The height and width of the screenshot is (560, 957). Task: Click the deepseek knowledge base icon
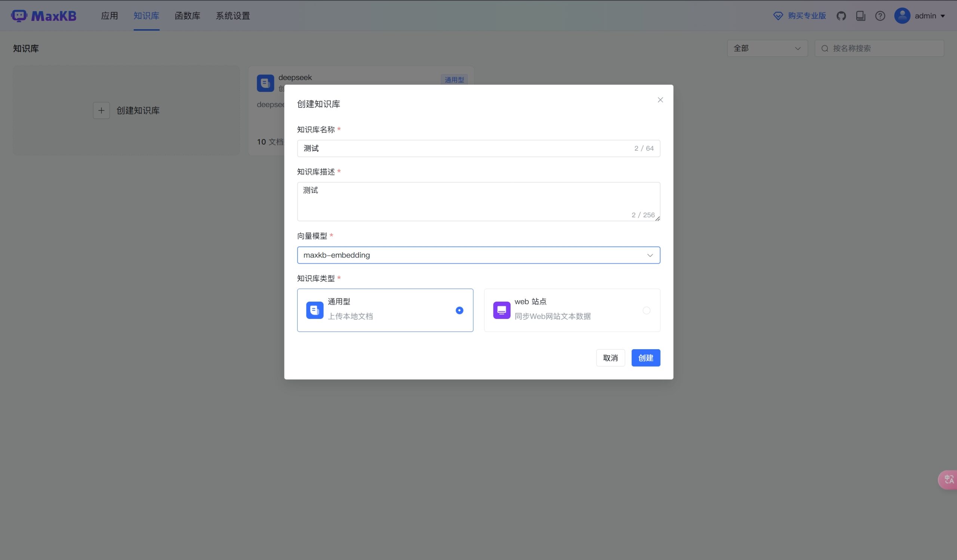(x=265, y=83)
